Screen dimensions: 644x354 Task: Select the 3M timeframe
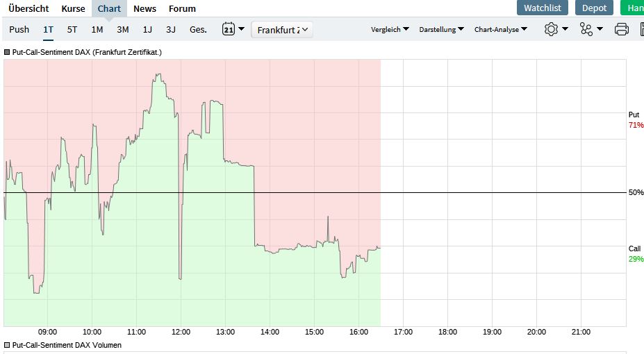(122, 30)
